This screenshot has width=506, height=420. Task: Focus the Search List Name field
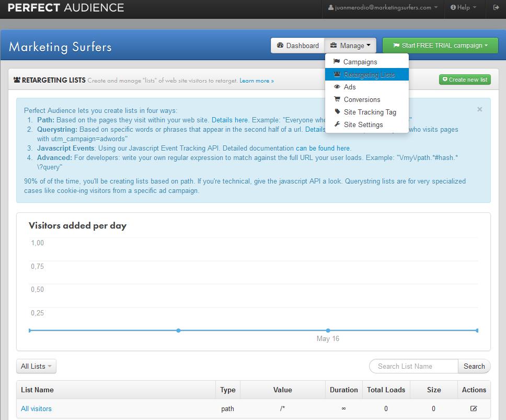pos(413,367)
